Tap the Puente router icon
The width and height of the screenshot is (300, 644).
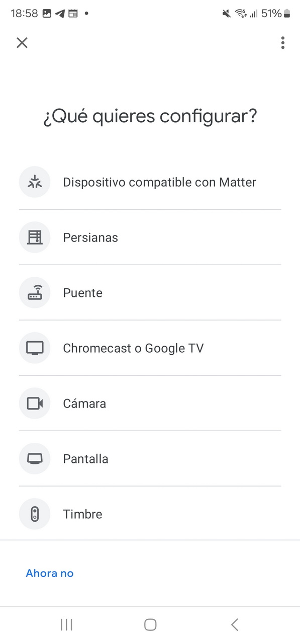tap(35, 293)
